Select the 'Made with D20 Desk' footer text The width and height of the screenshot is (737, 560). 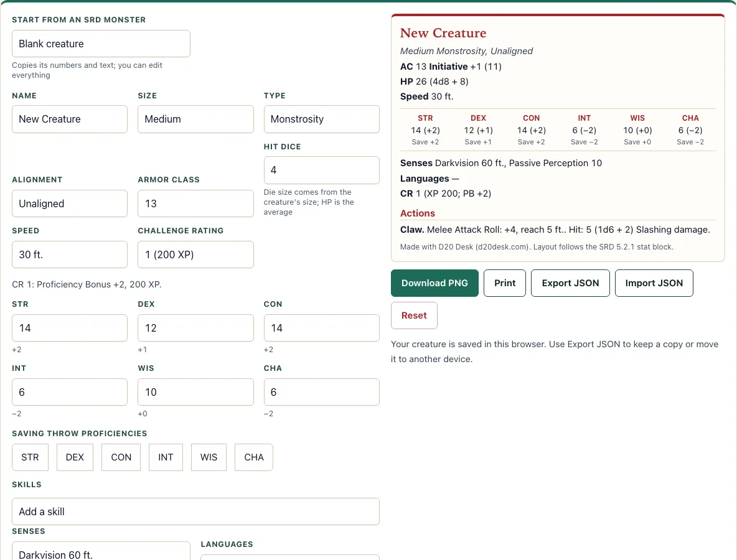pos(537,246)
